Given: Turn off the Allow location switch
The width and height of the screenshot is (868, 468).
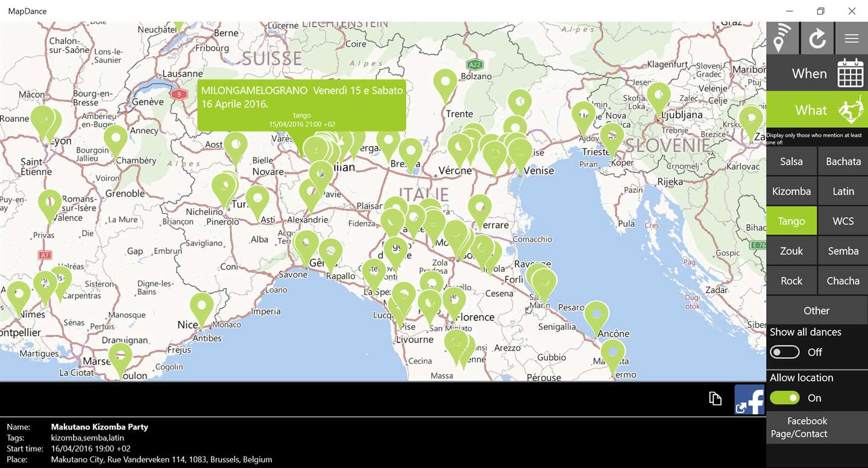Looking at the screenshot, I should point(785,398).
